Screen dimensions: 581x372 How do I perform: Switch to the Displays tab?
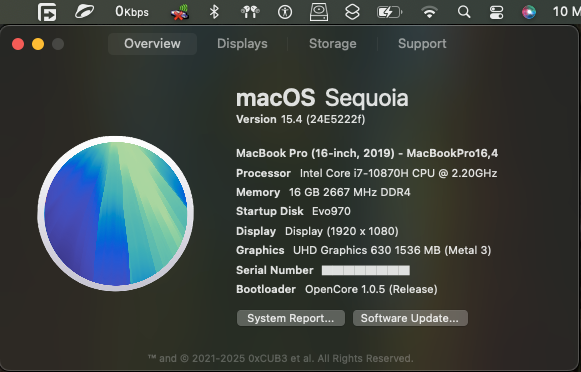[242, 44]
